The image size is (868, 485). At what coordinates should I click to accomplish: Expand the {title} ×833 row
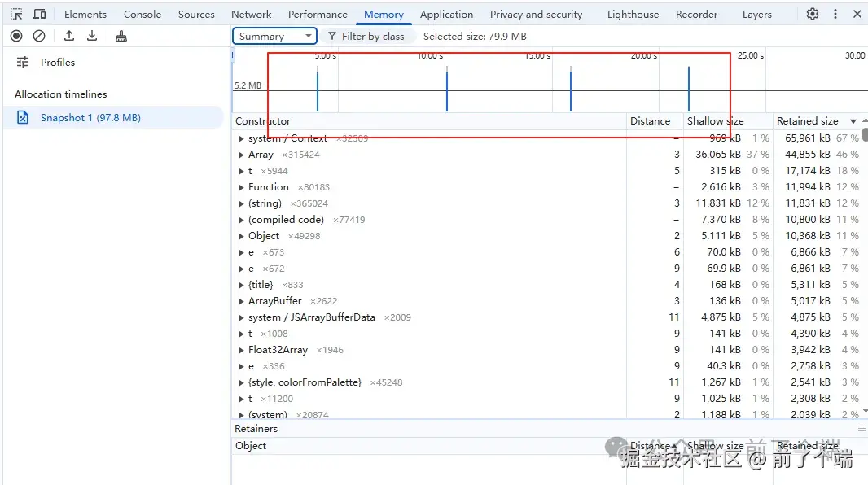241,285
